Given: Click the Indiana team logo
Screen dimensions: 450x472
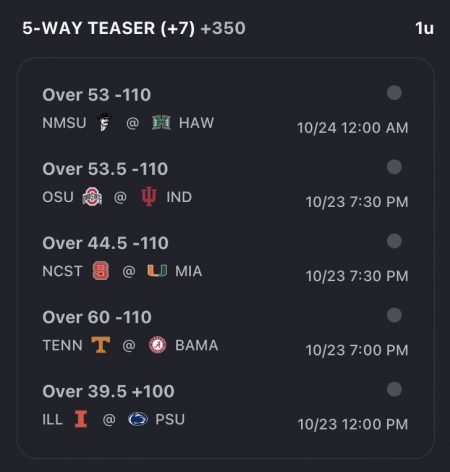Looking at the screenshot, I should tap(148, 197).
